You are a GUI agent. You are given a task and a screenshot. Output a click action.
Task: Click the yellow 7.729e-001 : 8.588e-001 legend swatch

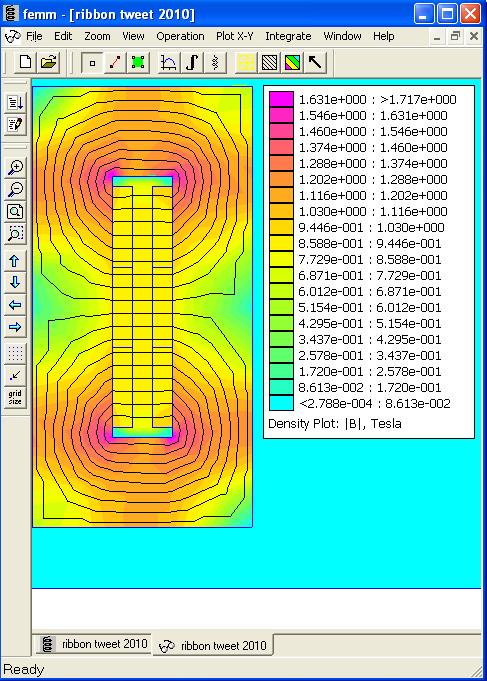click(x=281, y=260)
